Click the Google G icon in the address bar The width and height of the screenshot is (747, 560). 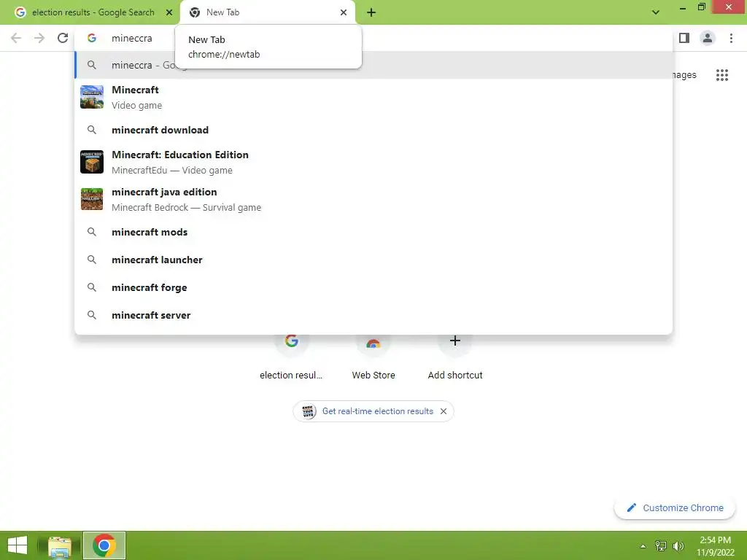click(x=92, y=38)
